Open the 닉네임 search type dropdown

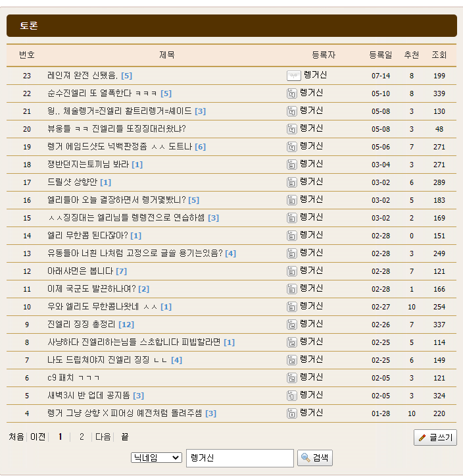157,458
